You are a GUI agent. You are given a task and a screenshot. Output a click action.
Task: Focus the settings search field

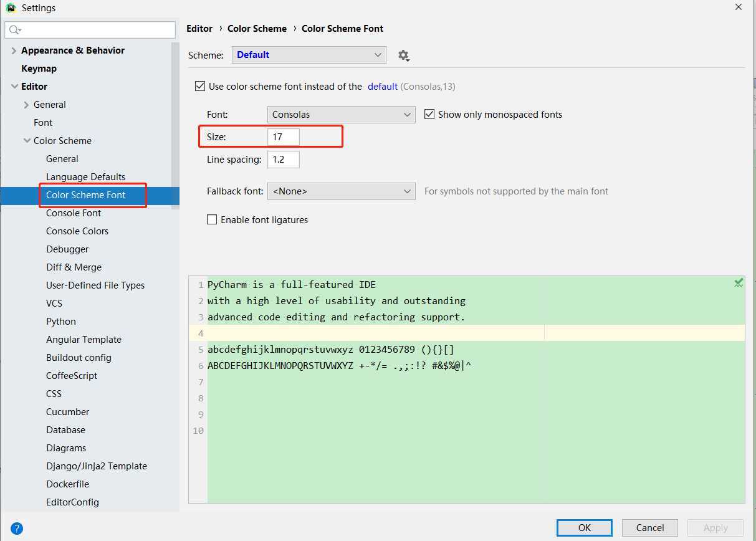pos(90,30)
